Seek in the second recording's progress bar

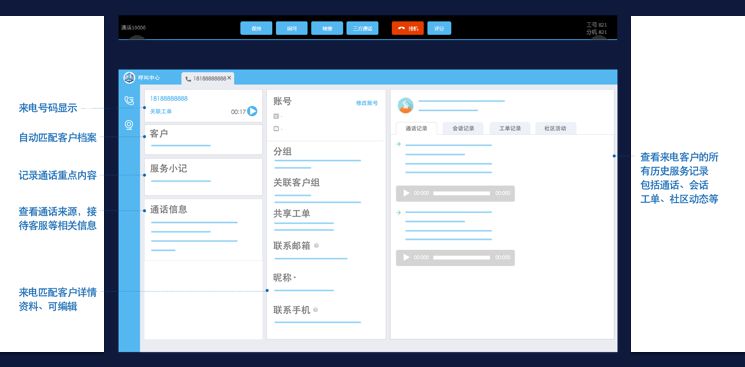pos(461,258)
